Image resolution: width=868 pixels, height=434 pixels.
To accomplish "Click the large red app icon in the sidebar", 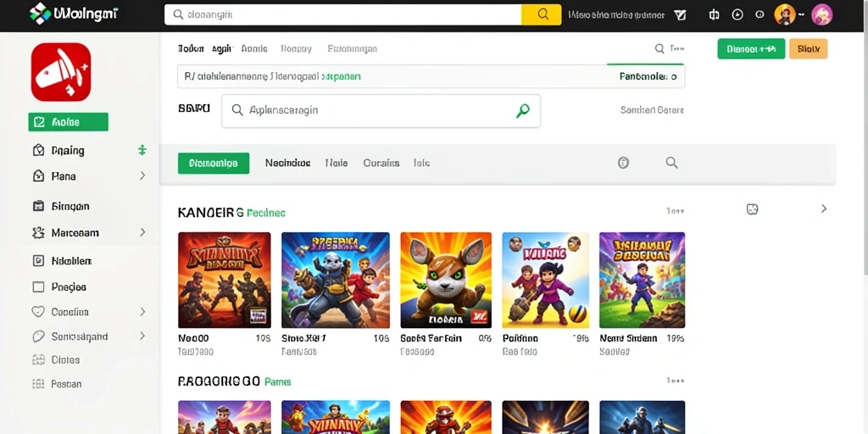I will tap(61, 72).
